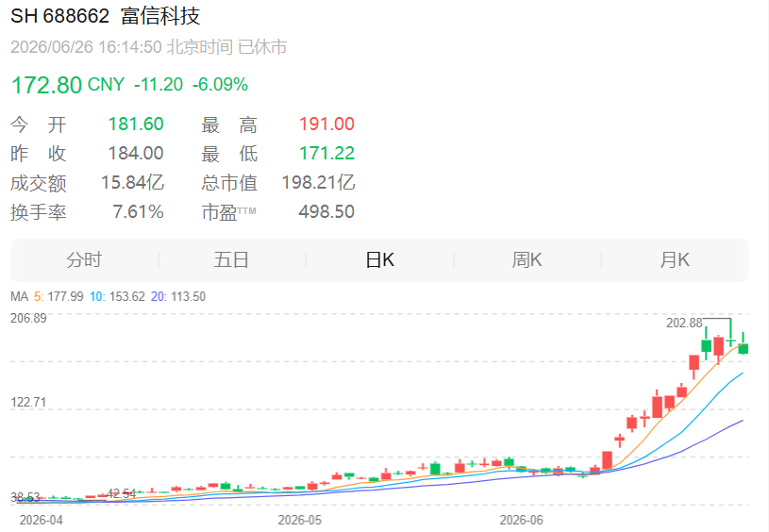This screenshot has width=769, height=532.
Task: Click the current price 172.80
Action: (x=46, y=85)
